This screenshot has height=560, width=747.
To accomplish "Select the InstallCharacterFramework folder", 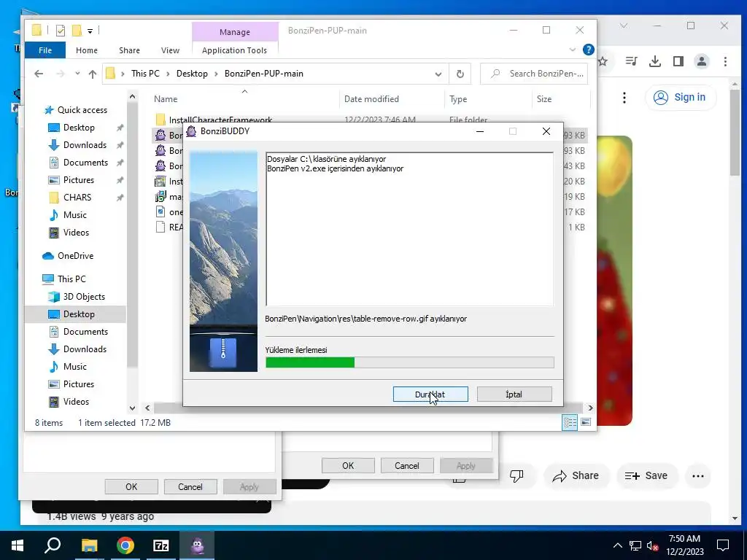I will coord(220,120).
